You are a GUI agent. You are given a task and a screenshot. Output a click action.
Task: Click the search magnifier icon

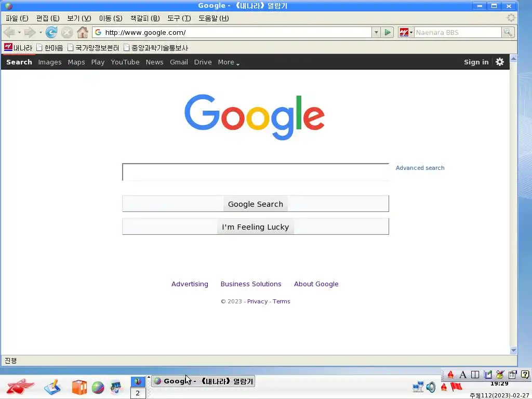[508, 32]
